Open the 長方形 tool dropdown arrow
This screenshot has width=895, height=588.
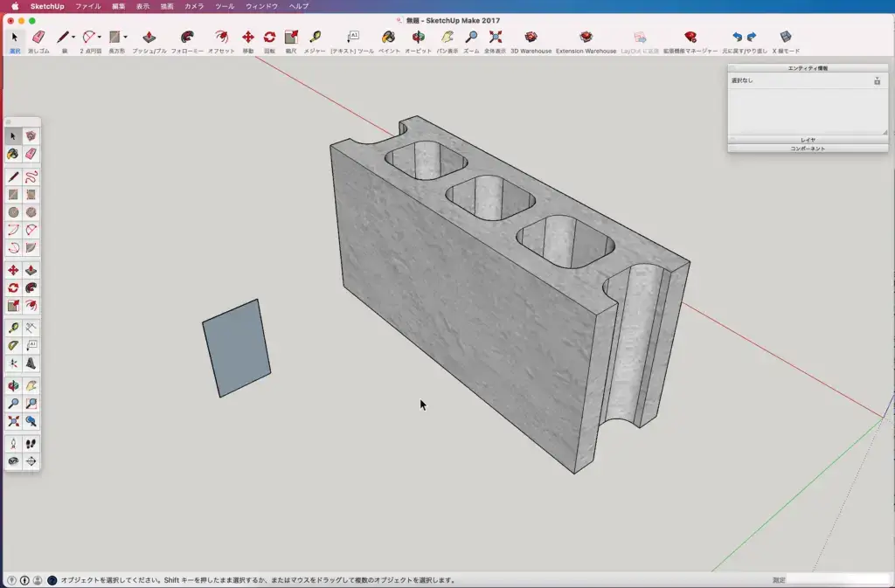click(x=125, y=37)
